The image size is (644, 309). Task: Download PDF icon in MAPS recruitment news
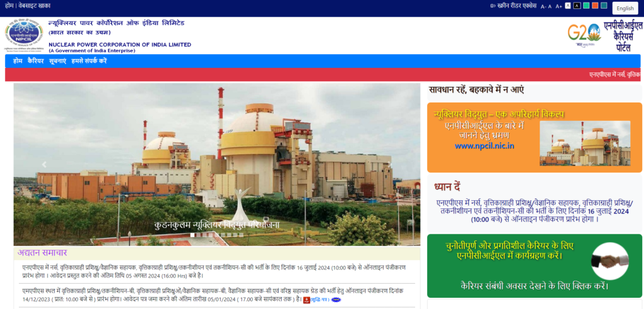tap(306, 300)
